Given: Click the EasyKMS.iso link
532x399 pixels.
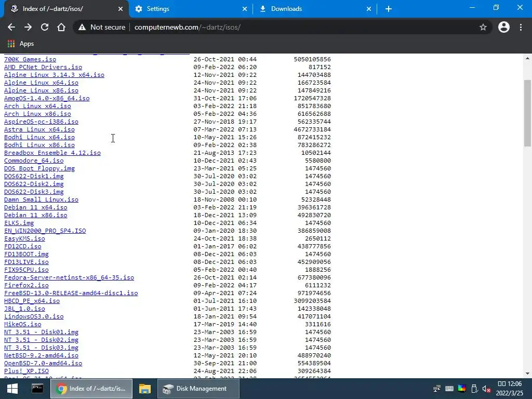Looking at the screenshot, I should pos(24,239).
